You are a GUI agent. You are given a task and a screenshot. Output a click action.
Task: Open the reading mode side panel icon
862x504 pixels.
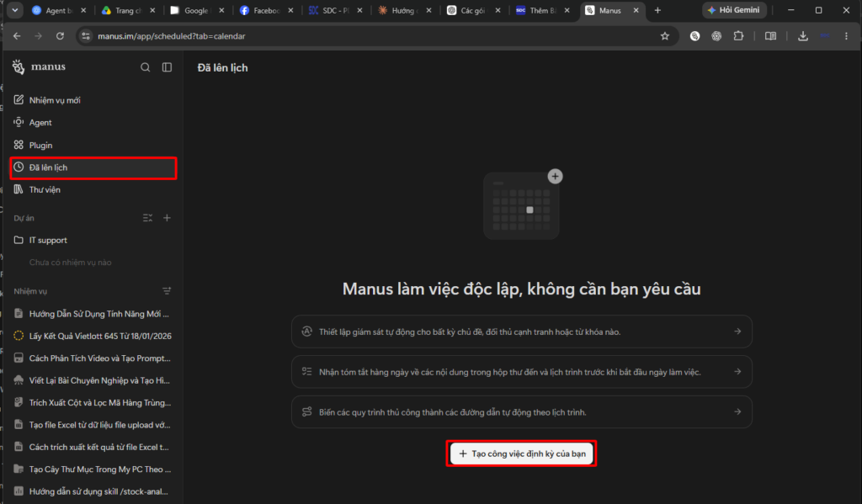[771, 36]
